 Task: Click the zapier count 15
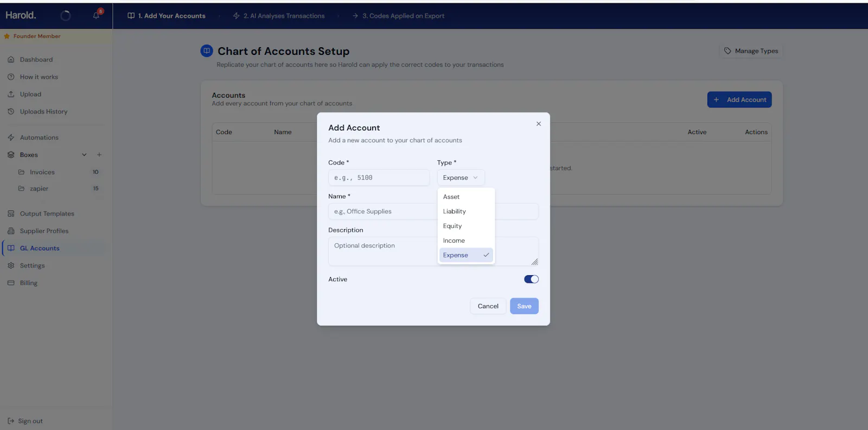pos(95,188)
